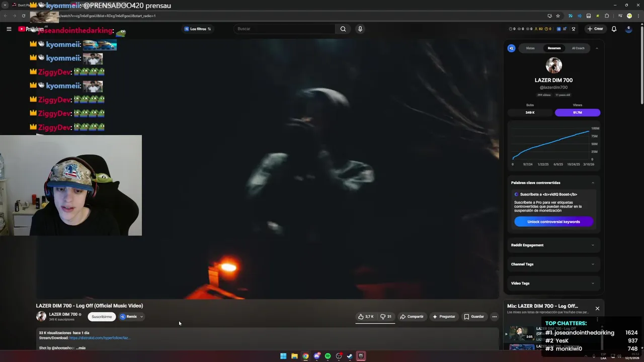Collapse Palabras clave controvertidas section
This screenshot has width=644, height=362.
593,183
